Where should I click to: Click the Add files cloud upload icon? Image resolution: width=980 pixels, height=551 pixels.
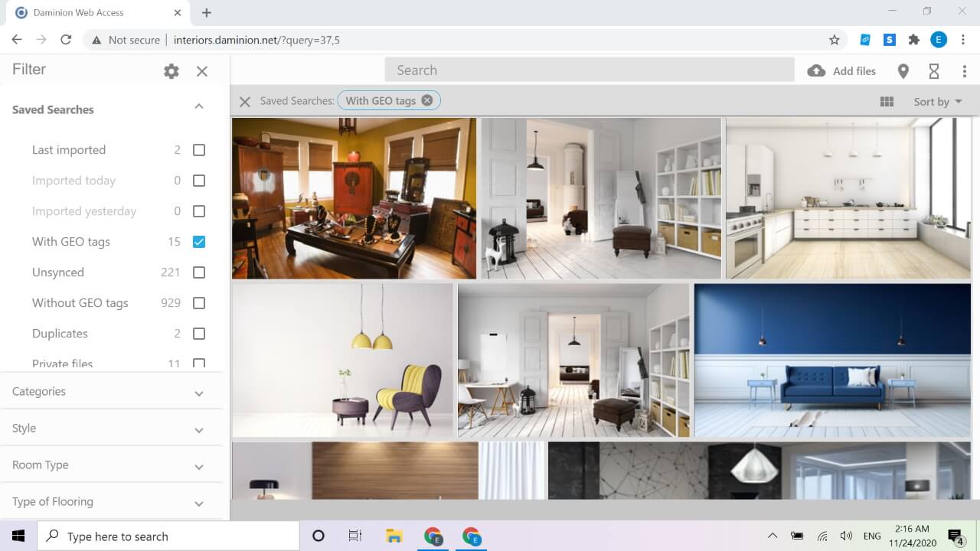[x=817, y=71]
